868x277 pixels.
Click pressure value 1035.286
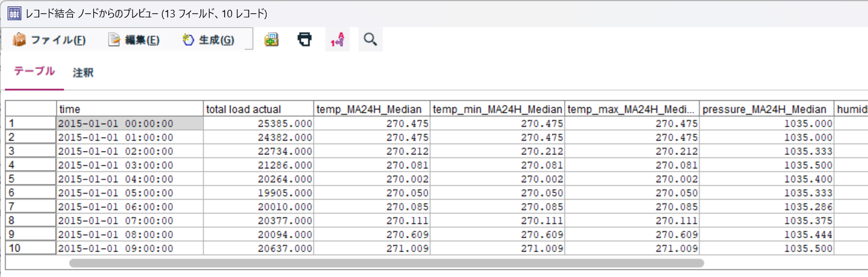[x=766, y=206]
